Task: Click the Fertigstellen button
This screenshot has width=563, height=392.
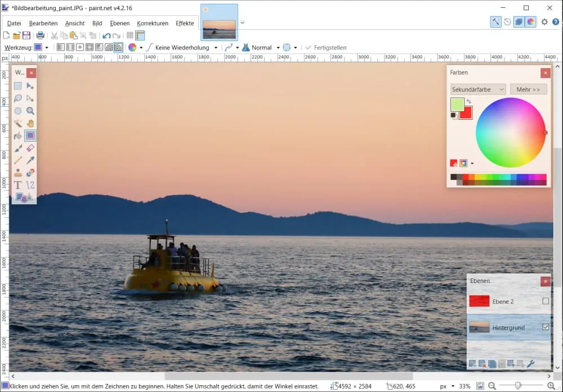Action: click(327, 47)
